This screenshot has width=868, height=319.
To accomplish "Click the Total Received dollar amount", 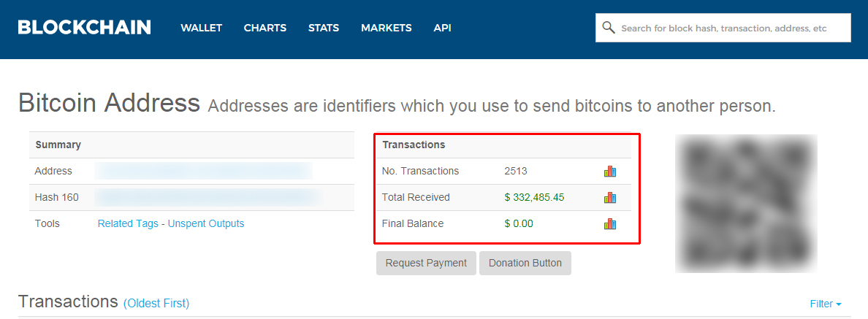I will [534, 198].
